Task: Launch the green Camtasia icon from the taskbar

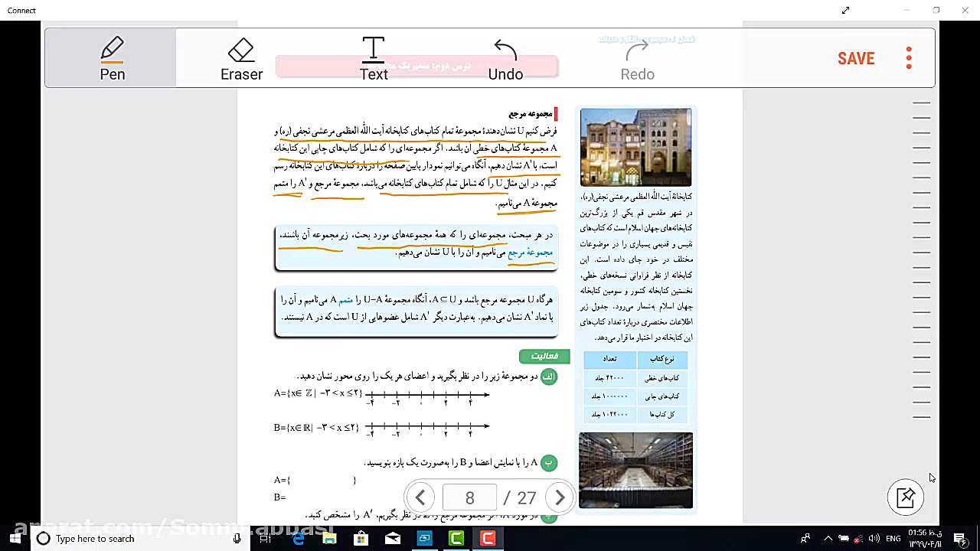Action: [x=456, y=539]
